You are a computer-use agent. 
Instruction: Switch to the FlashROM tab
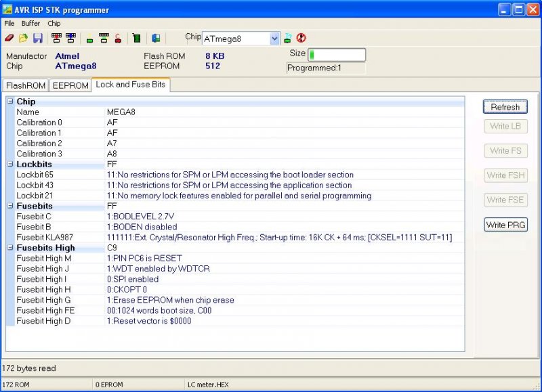26,86
